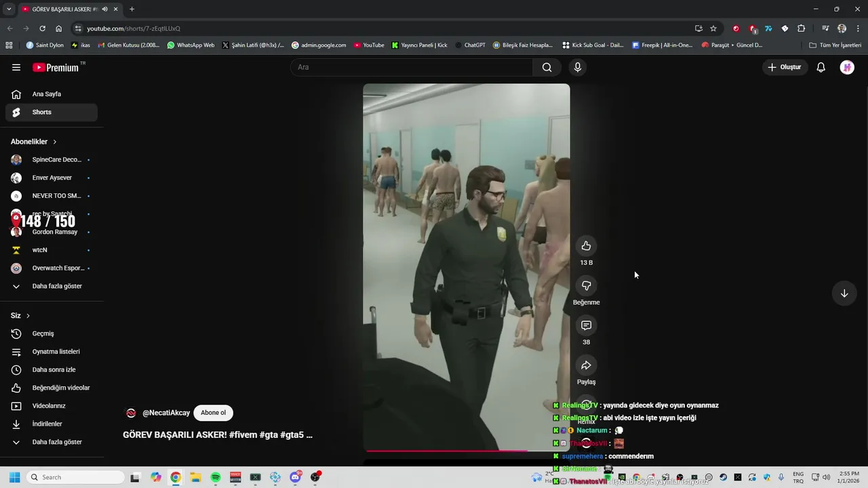Click the YouTube Premium logo
This screenshot has height=488, width=868.
point(56,67)
